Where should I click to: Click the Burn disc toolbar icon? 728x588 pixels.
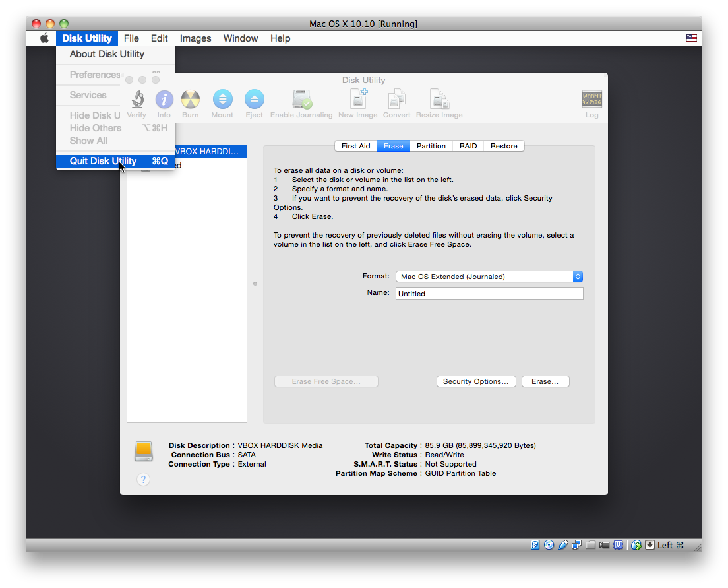(191, 100)
